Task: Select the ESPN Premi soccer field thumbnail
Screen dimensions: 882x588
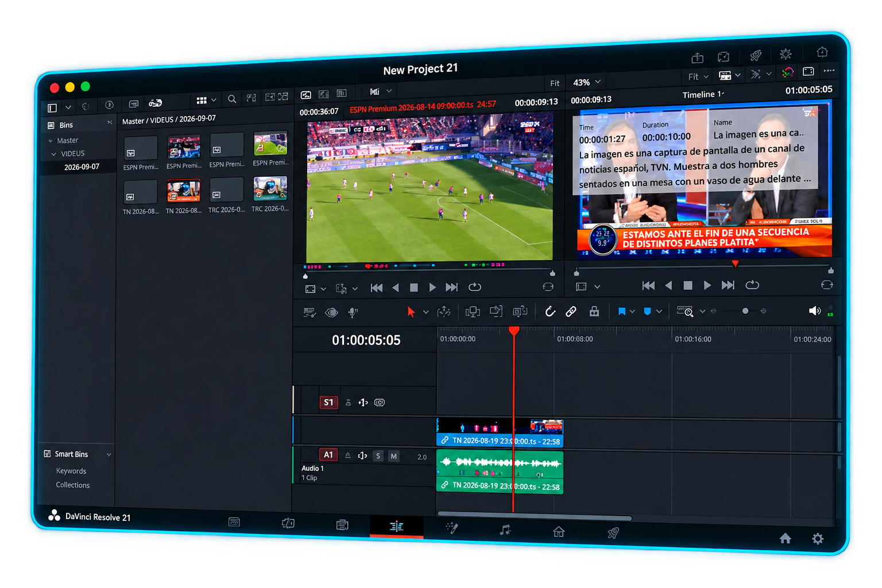Action: coord(270,143)
